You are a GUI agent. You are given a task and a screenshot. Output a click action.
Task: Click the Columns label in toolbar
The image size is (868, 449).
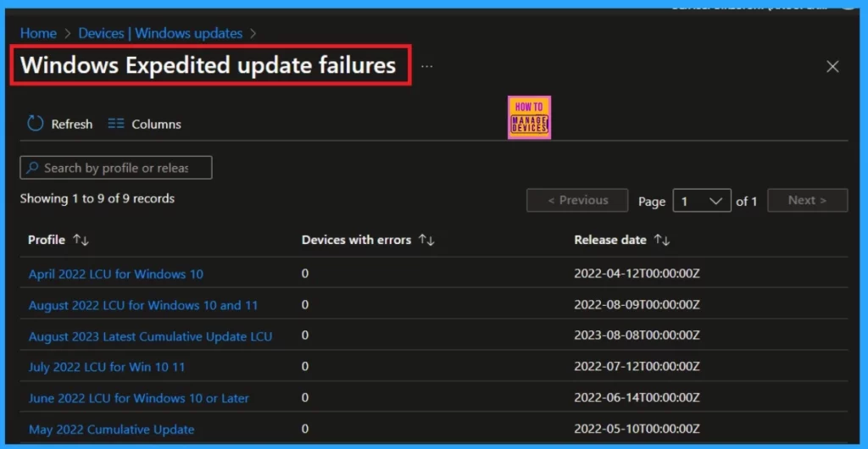[156, 125]
